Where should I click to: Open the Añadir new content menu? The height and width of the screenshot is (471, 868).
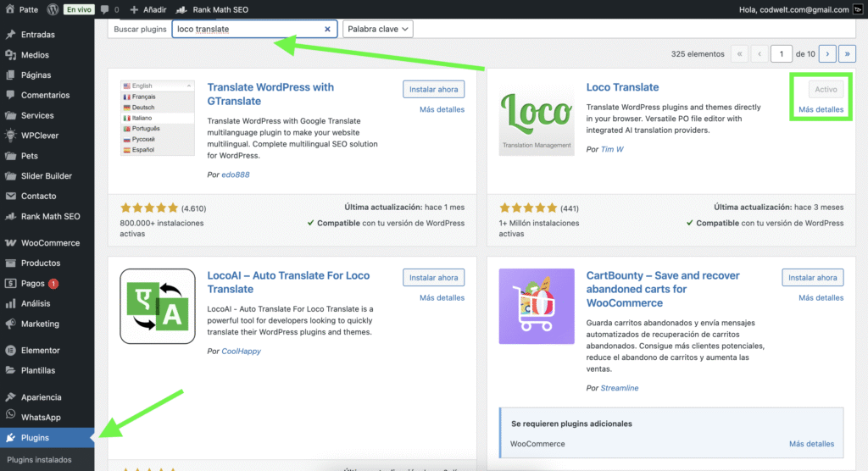(x=145, y=10)
